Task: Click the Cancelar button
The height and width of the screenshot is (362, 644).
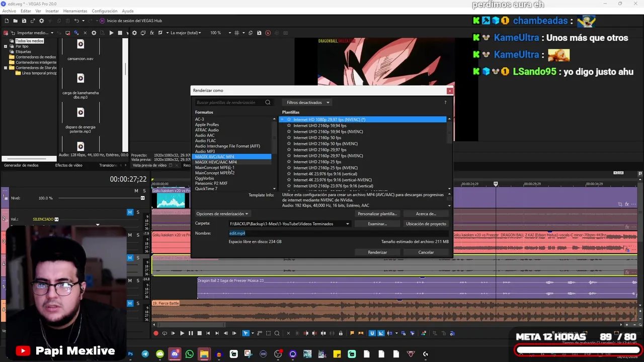Action: click(426, 252)
